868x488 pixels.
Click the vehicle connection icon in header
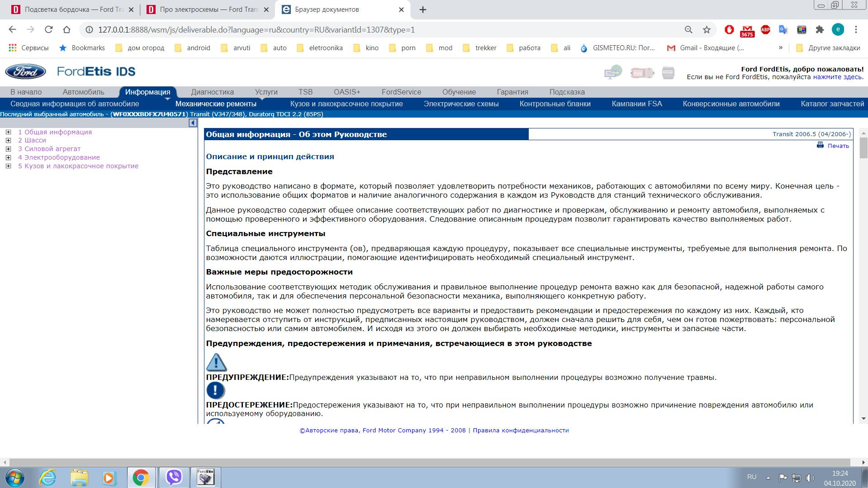[613, 71]
